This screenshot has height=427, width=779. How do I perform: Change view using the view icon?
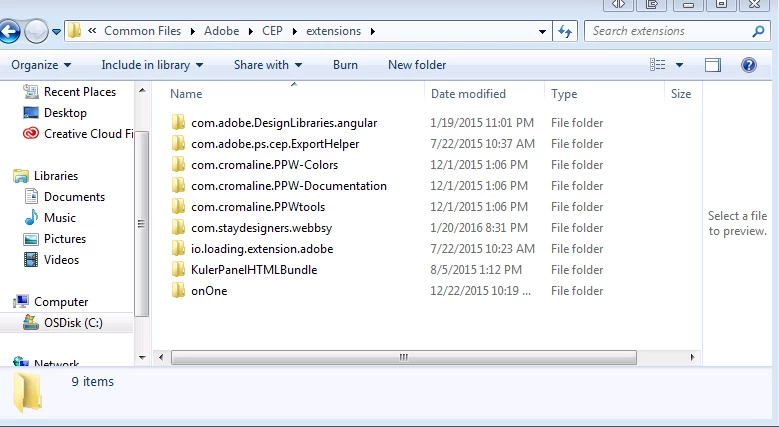pyautogui.click(x=657, y=65)
